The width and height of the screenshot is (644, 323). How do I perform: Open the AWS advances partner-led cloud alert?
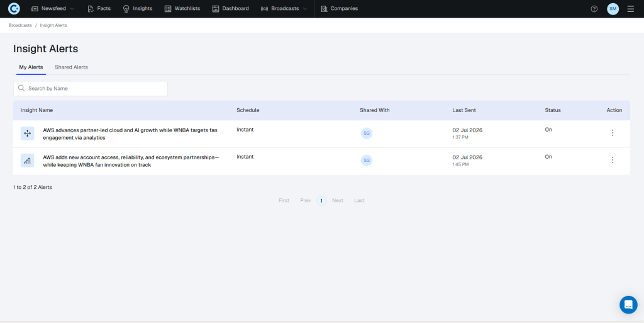pyautogui.click(x=130, y=134)
